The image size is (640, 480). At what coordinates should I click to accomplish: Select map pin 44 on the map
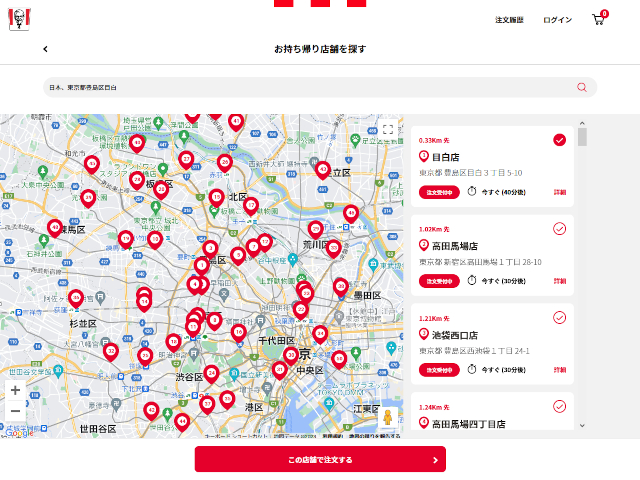click(182, 422)
